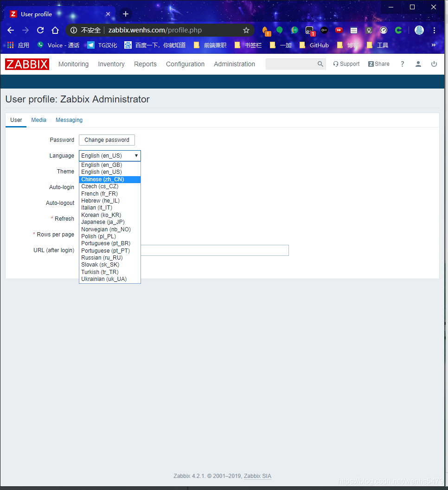Reload the page with refresh icon
The width and height of the screenshot is (448, 490).
(x=40, y=30)
